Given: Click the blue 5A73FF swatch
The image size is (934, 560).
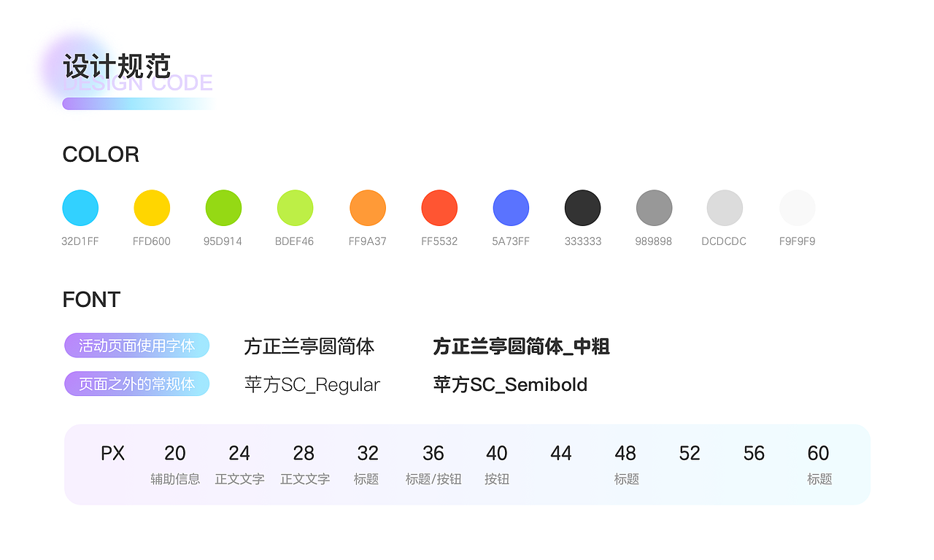Looking at the screenshot, I should click(511, 207).
